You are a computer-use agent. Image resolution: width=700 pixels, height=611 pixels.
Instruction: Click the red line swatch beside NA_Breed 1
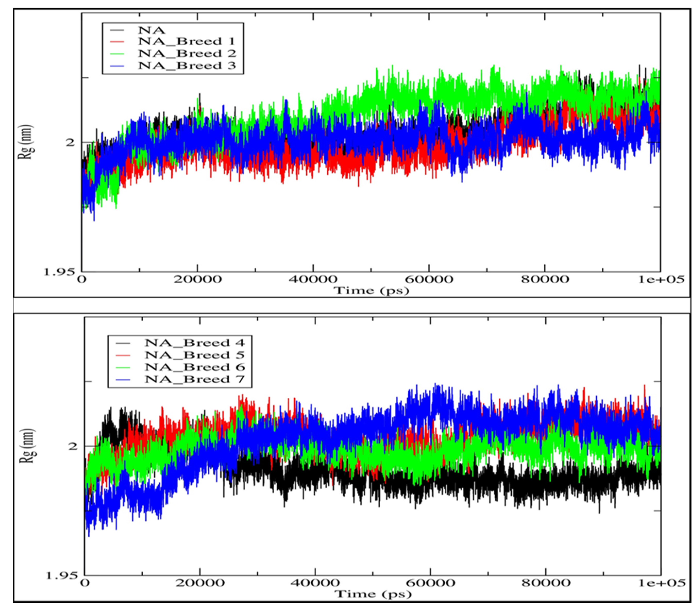pos(117,42)
